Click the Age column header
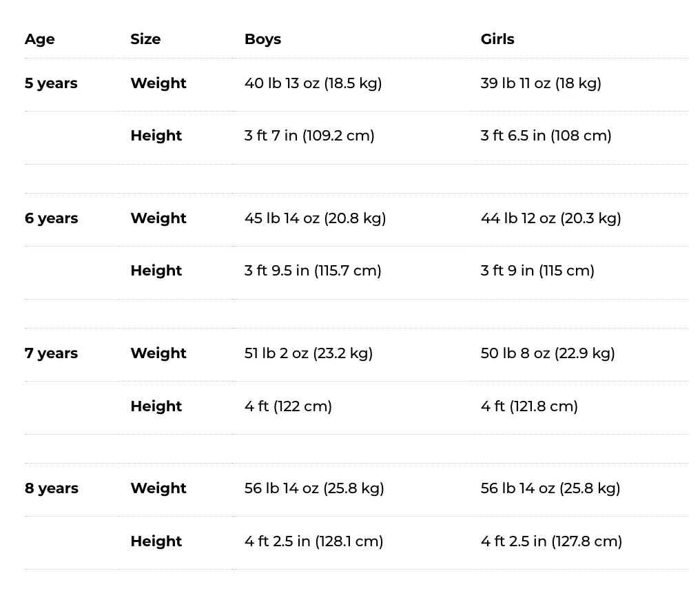 pyautogui.click(x=40, y=39)
